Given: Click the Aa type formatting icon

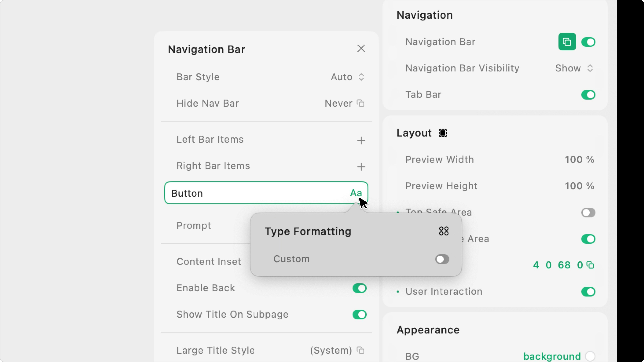Looking at the screenshot, I should coord(356,193).
